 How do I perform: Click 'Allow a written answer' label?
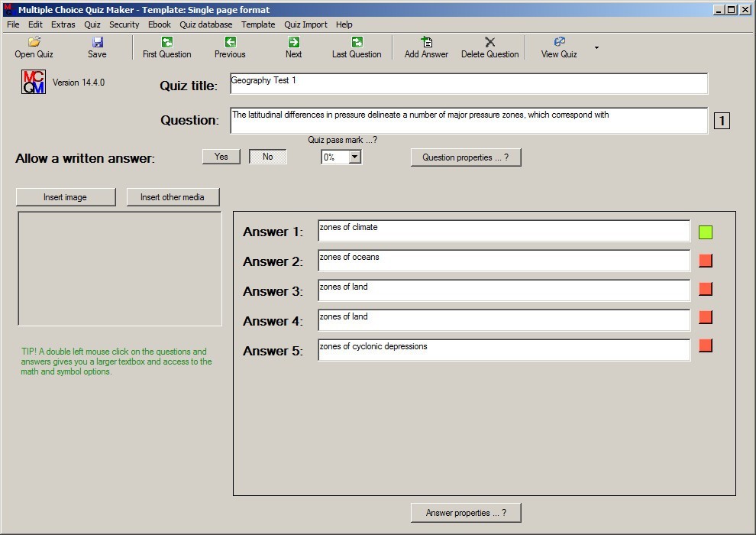tap(85, 158)
